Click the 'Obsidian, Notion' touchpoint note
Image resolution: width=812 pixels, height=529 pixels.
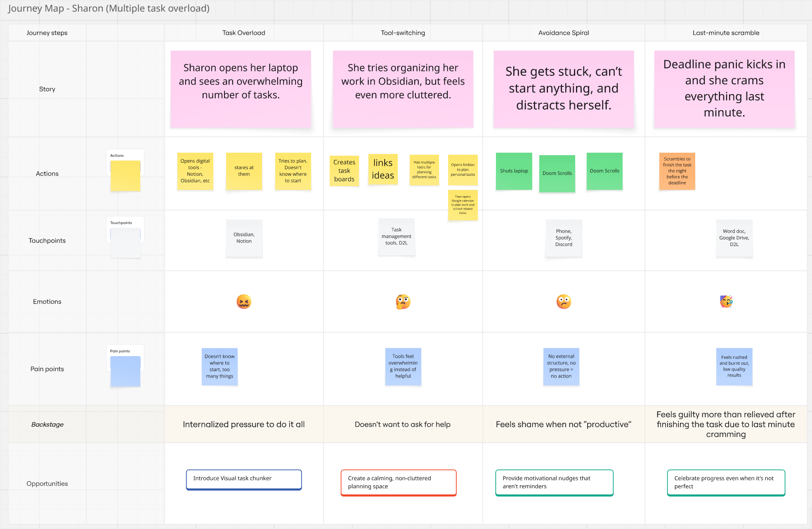click(x=244, y=238)
